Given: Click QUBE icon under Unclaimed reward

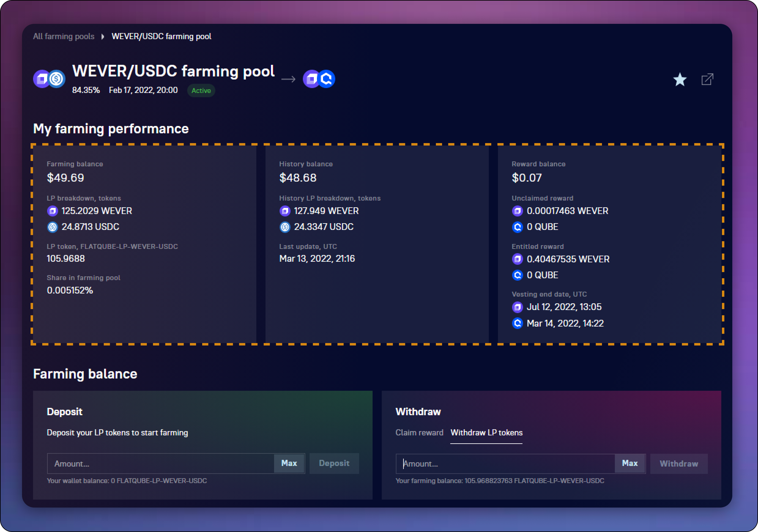Looking at the screenshot, I should [x=517, y=227].
